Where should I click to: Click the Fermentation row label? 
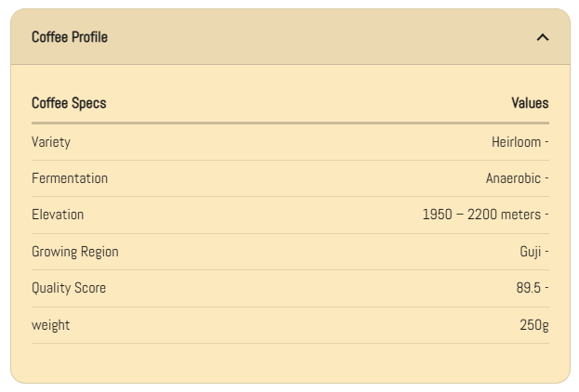pyautogui.click(x=70, y=178)
